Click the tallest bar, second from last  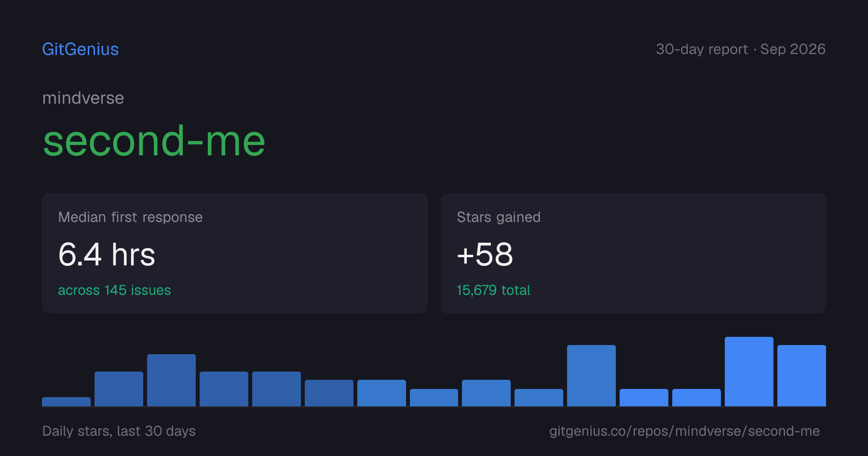pos(749,372)
